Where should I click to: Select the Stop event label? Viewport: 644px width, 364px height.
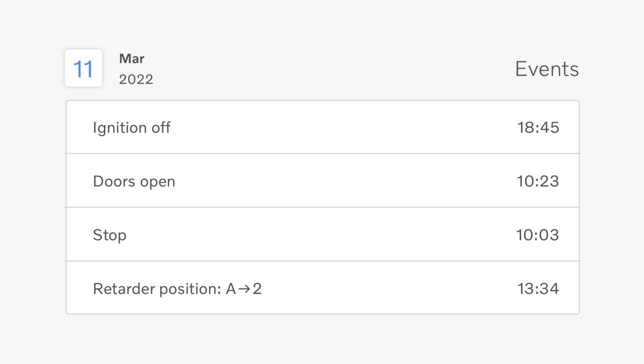[110, 235]
